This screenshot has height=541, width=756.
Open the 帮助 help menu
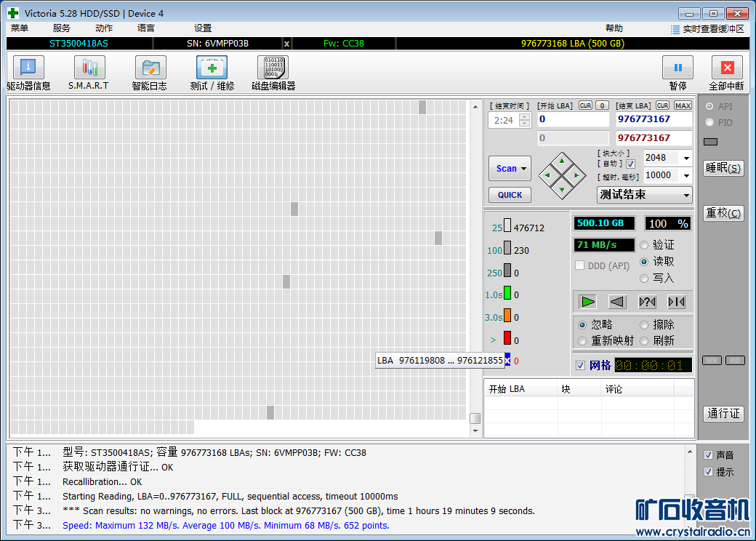pos(614,28)
